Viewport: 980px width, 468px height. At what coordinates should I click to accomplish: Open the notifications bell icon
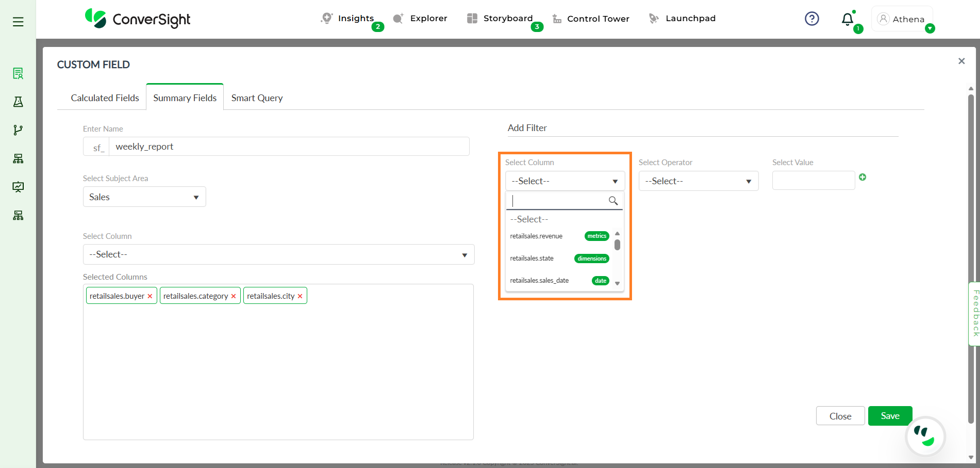tap(847, 20)
